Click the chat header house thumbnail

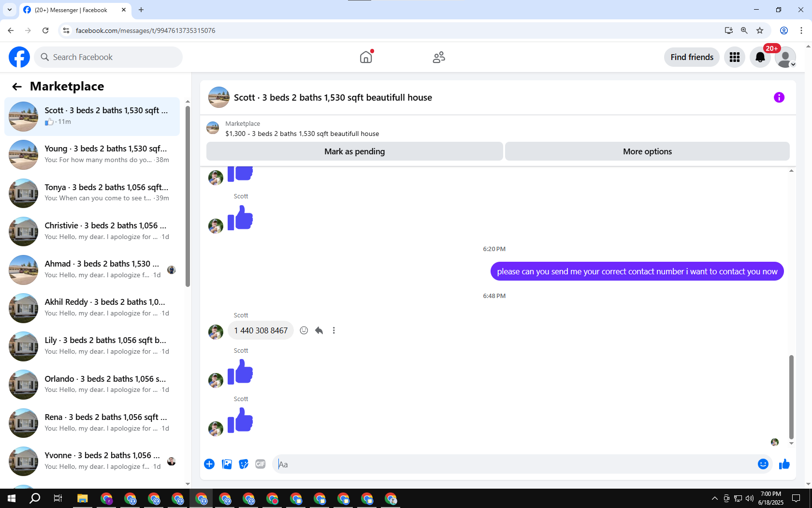coord(219,97)
